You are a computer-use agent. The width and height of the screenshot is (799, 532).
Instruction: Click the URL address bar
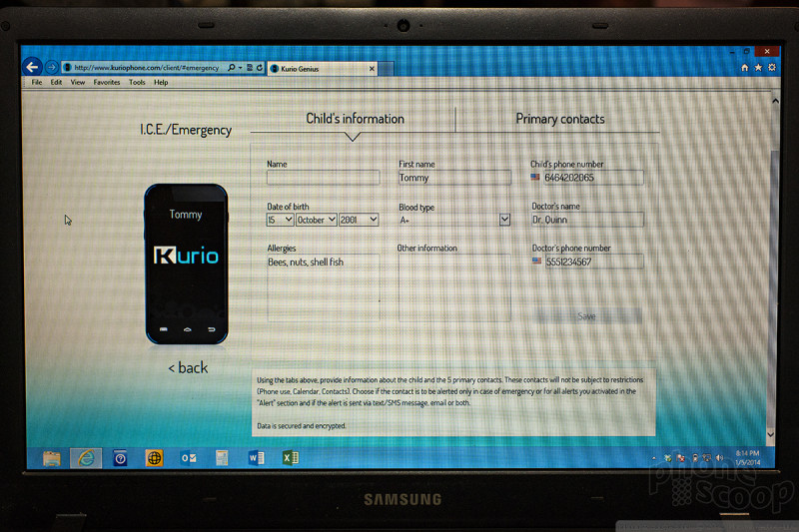pos(146,67)
